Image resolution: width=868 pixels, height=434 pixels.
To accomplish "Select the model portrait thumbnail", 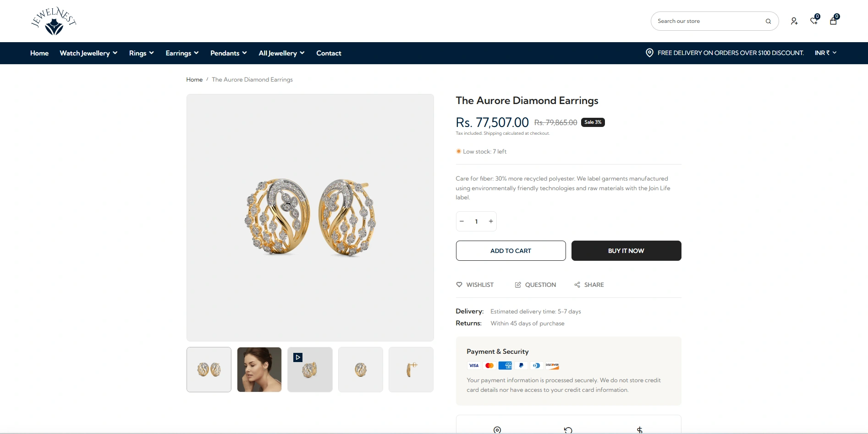I will (259, 369).
